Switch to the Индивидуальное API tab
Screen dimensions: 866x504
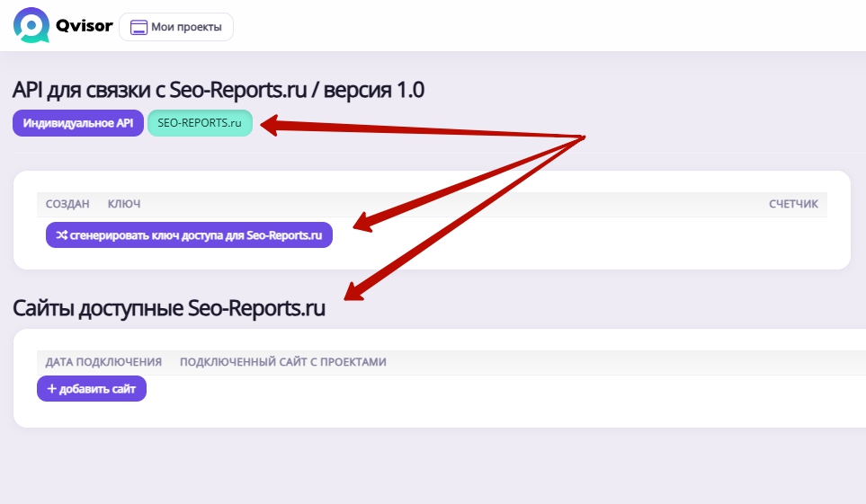(78, 123)
